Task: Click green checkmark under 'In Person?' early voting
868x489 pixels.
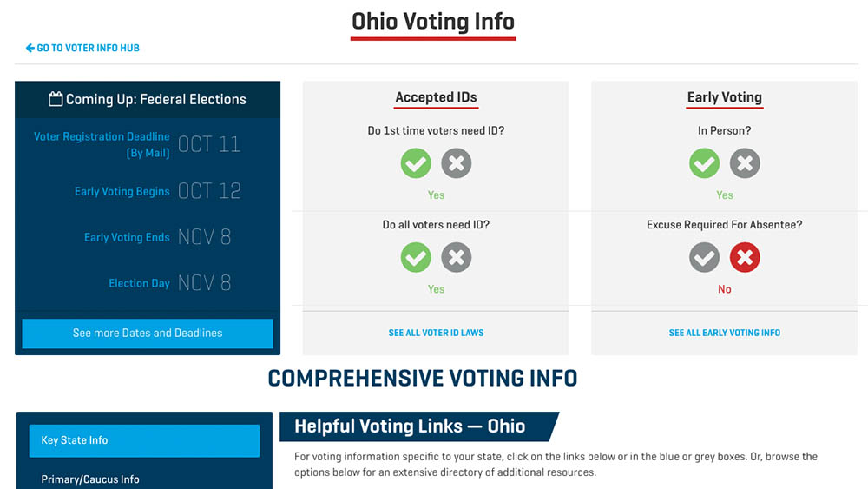Action: coord(704,163)
